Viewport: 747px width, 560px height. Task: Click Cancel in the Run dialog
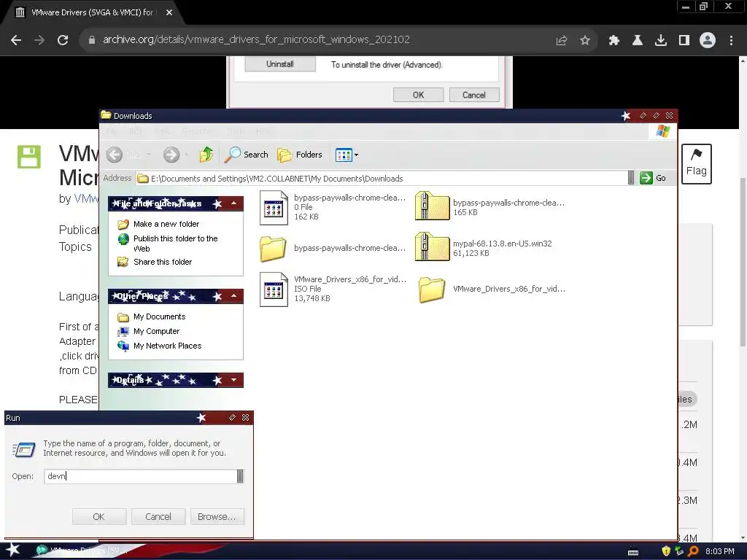coord(158,517)
